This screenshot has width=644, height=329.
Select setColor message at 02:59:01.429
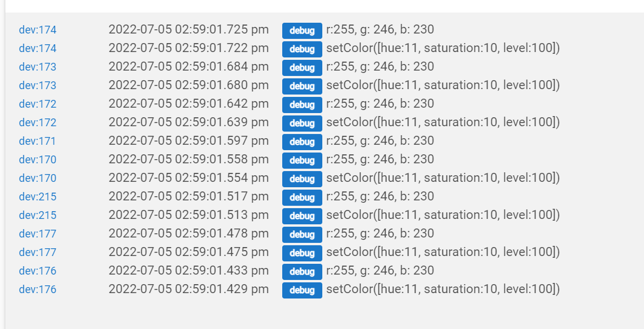(x=442, y=289)
